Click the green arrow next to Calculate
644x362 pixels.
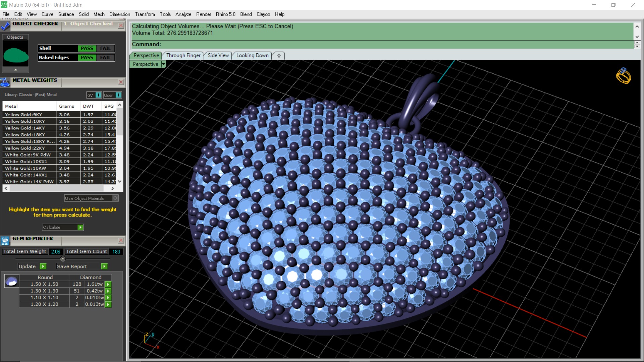click(80, 227)
